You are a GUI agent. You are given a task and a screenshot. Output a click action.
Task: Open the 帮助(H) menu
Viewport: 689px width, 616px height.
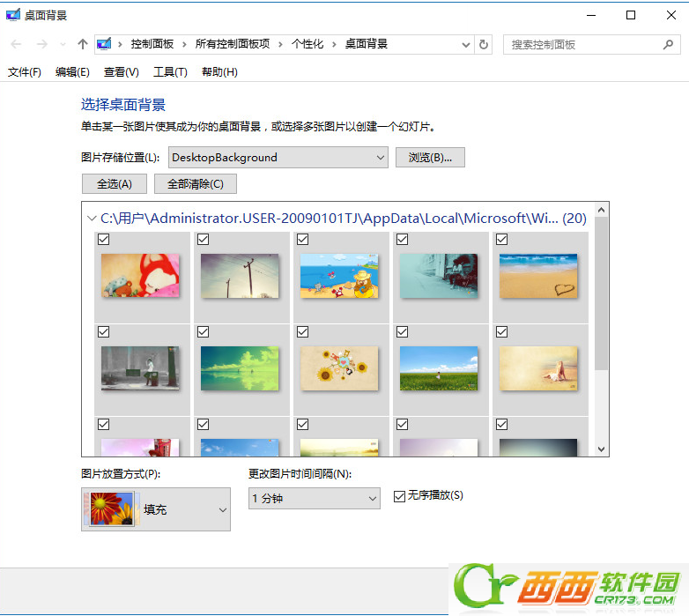[219, 72]
